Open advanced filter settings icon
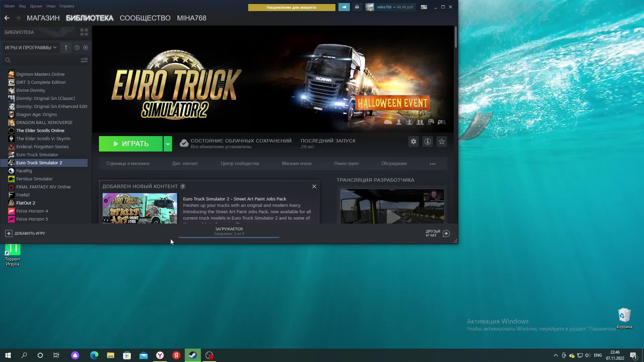Screen dimensions: 644x362 click(84, 60)
